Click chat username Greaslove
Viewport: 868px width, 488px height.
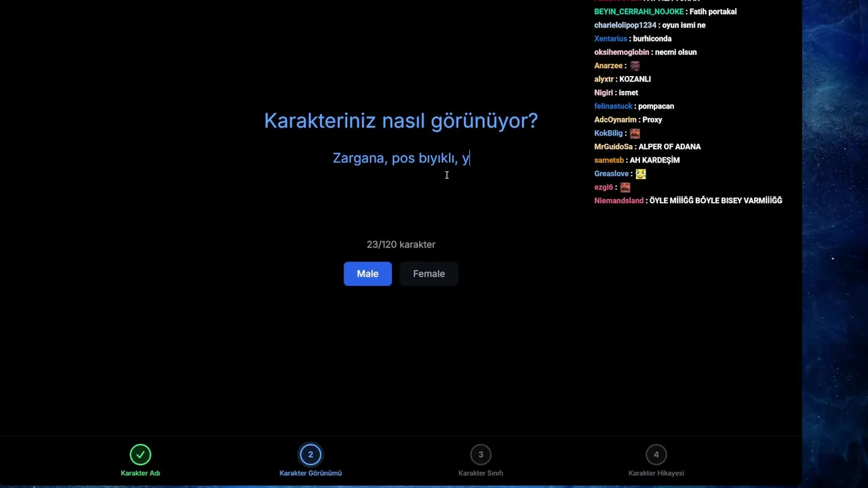(x=611, y=174)
